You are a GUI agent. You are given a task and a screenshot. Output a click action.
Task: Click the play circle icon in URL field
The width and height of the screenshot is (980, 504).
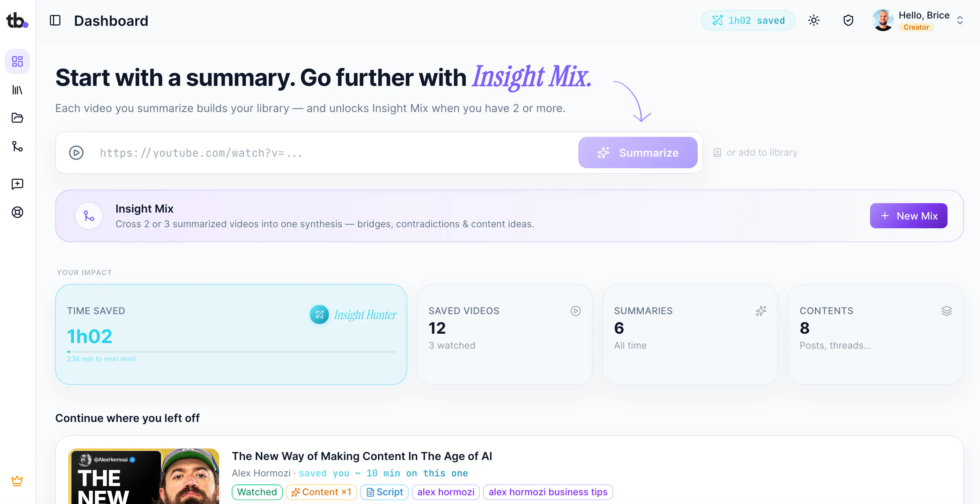pyautogui.click(x=76, y=153)
